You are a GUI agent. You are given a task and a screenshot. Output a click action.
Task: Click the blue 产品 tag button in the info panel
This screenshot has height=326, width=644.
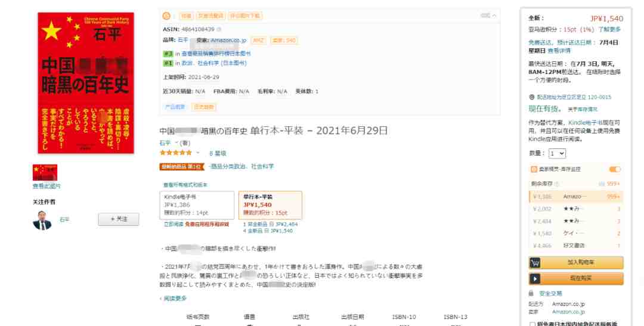click(175, 107)
